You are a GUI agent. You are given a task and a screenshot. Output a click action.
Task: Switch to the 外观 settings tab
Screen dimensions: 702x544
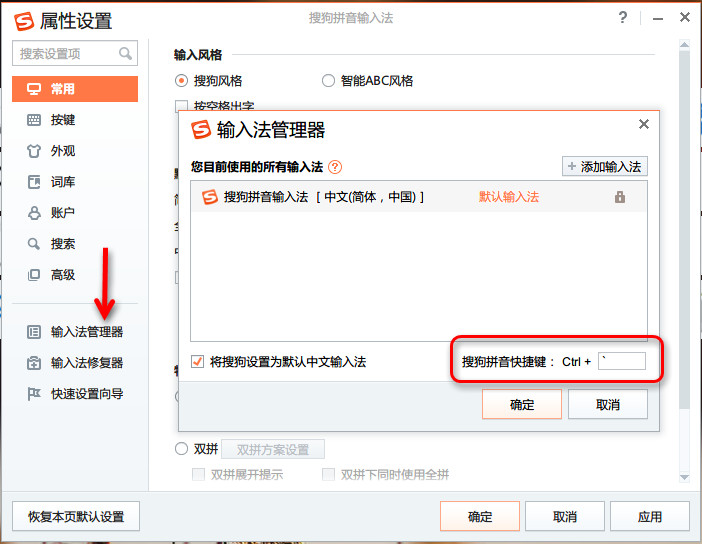pos(63,151)
